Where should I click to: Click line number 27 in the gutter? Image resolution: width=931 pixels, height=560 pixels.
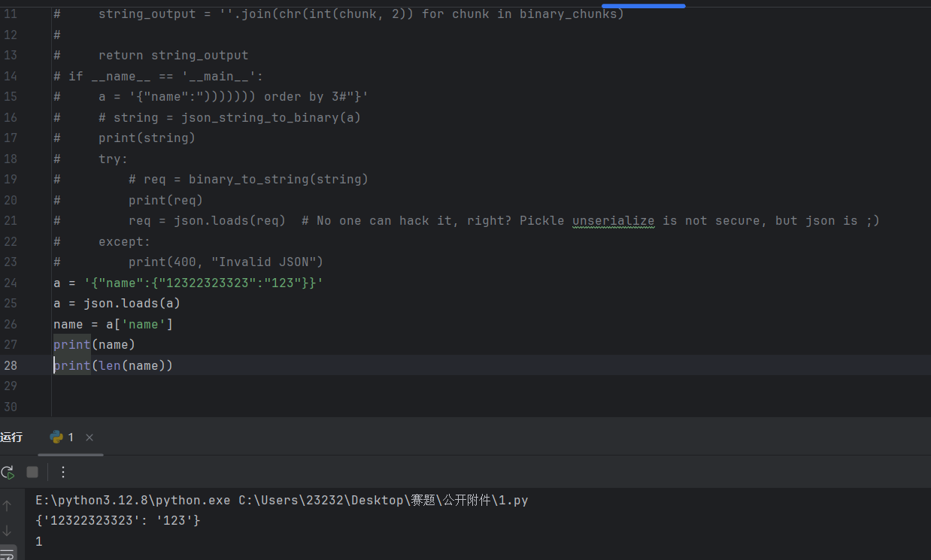click(11, 344)
